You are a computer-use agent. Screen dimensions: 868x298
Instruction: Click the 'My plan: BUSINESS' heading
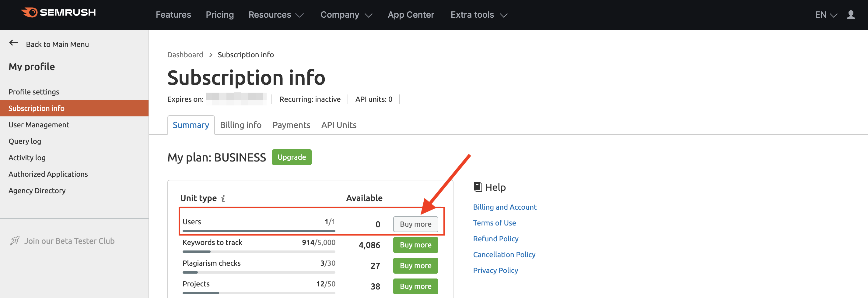pyautogui.click(x=217, y=158)
